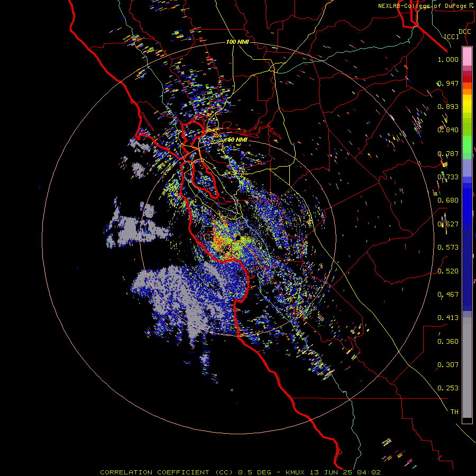The width and height of the screenshot is (476, 476).
Task: Select the 0.947 scale value
Action: [448, 83]
